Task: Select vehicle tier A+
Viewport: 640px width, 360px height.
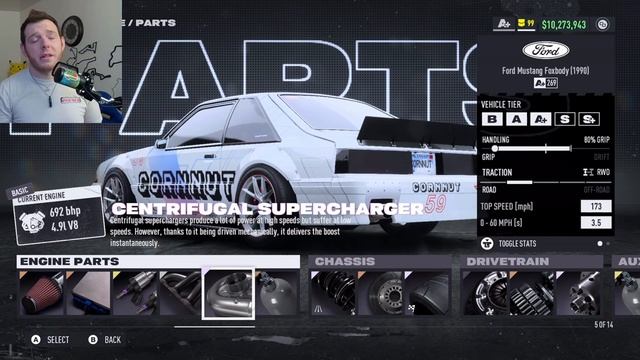Action: pyautogui.click(x=540, y=119)
